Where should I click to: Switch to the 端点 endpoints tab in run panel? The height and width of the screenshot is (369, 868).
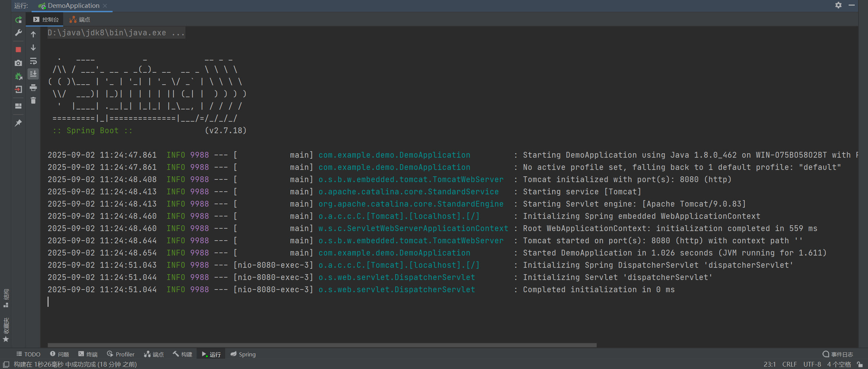[80, 19]
